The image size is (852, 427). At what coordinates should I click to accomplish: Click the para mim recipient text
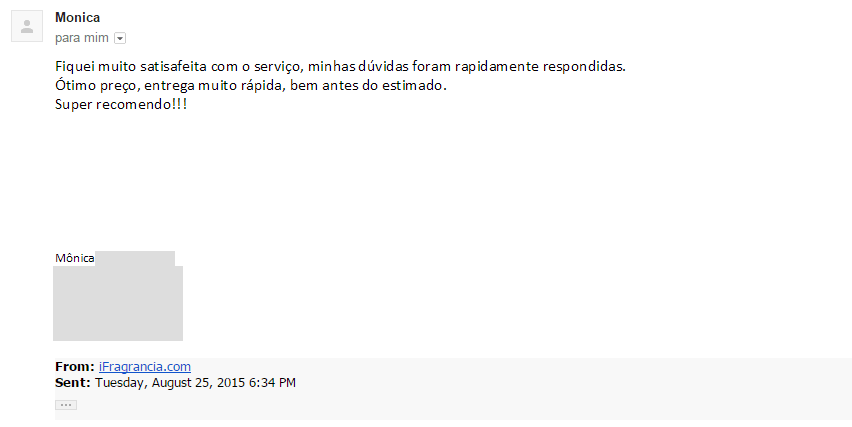pyautogui.click(x=82, y=38)
